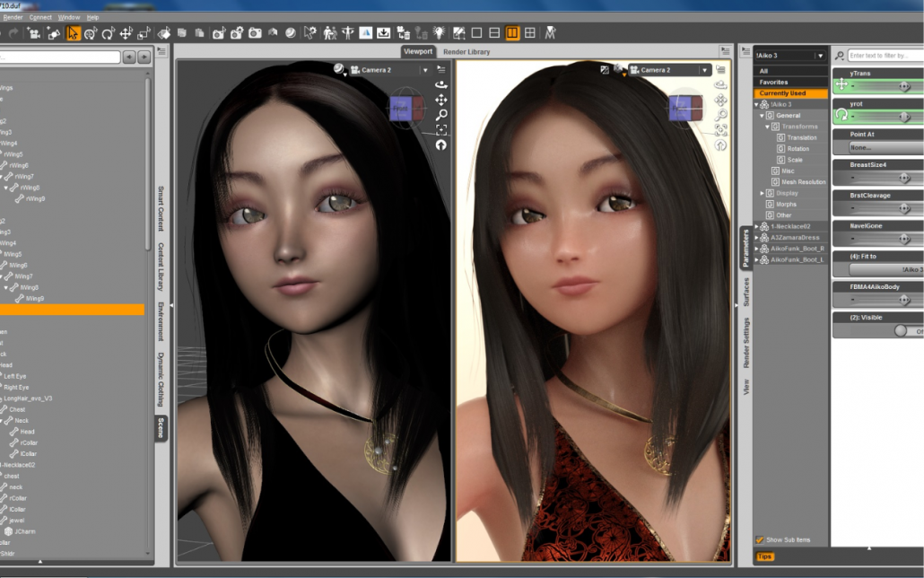This screenshot has height=578, width=924.
Task: Check the Show Sub Items checkbox
Action: point(759,539)
